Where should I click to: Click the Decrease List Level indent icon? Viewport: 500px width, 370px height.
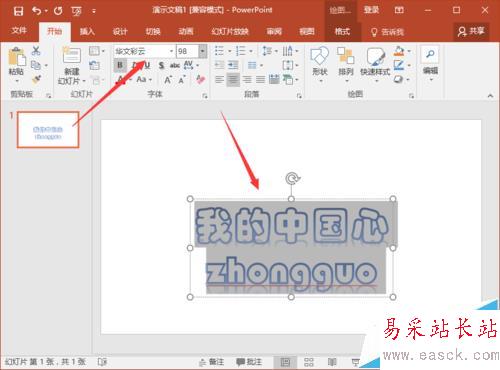[219, 65]
